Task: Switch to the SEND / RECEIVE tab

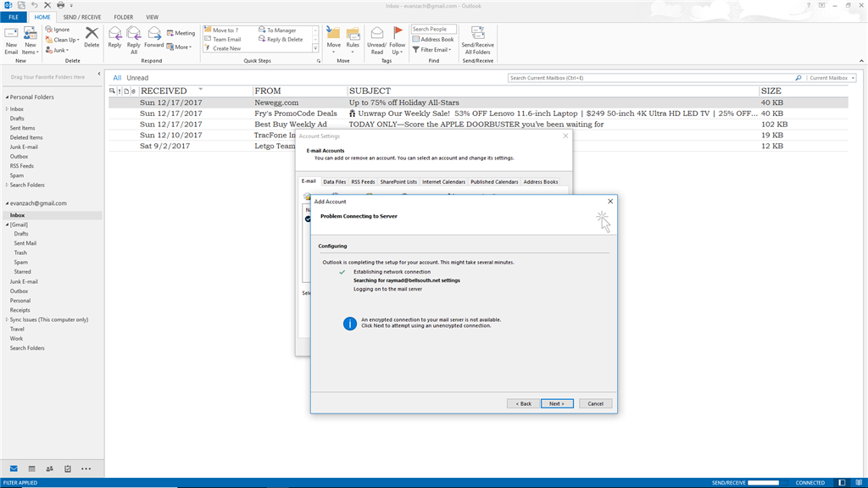Action: (82, 17)
